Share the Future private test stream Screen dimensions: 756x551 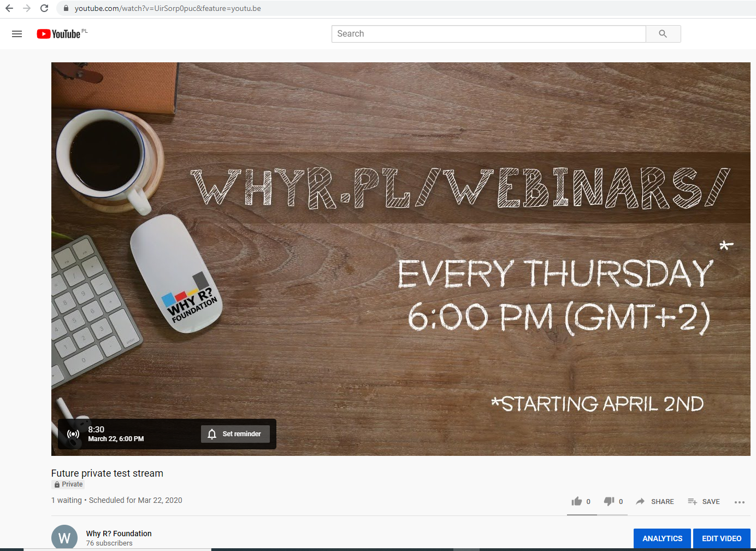655,501
